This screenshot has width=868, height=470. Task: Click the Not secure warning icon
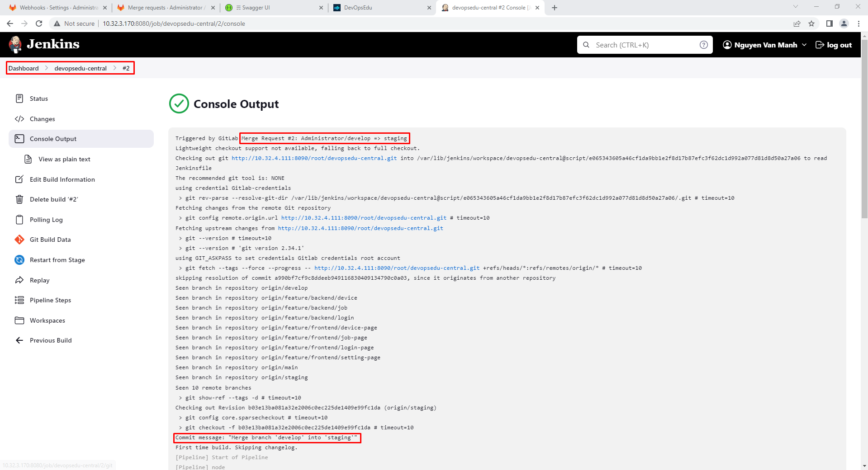point(57,23)
